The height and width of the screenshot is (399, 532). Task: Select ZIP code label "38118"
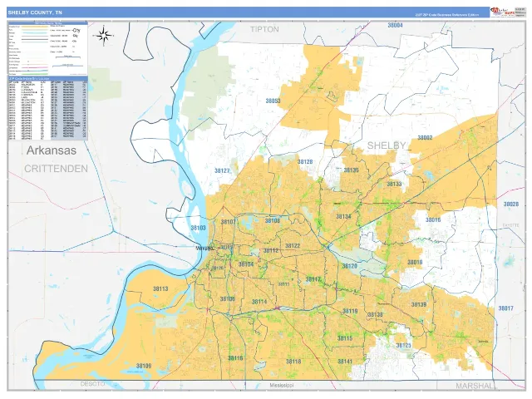[293, 362]
